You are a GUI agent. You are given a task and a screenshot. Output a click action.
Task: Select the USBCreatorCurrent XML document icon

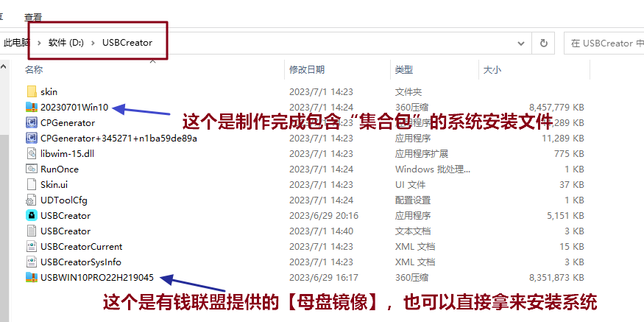click(x=31, y=246)
